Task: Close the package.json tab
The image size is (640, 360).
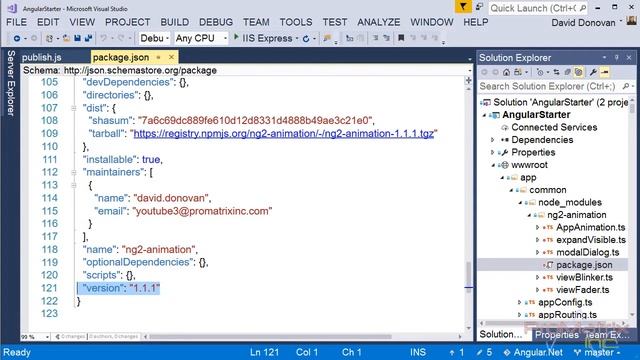Action: [171, 57]
